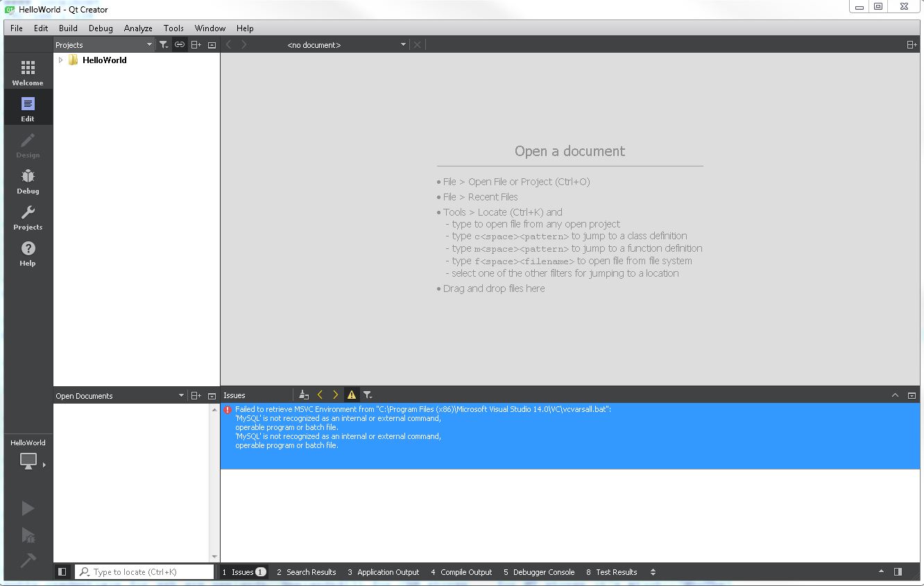Open the Debug menu
This screenshot has width=924, height=586.
[x=101, y=28]
